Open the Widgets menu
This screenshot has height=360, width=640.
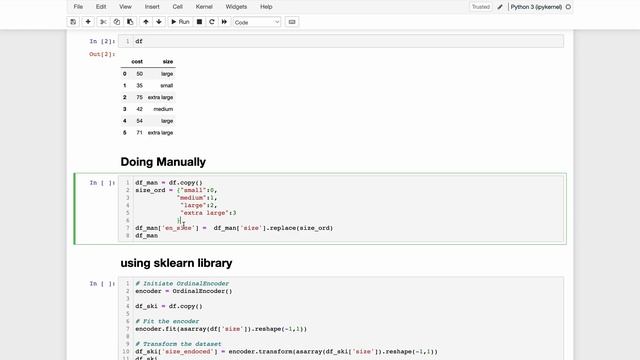(x=236, y=7)
